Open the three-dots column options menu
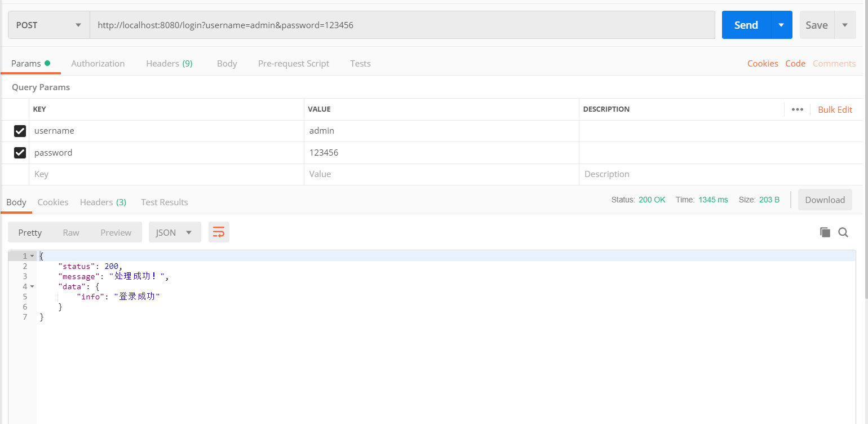868x424 pixels. [797, 109]
